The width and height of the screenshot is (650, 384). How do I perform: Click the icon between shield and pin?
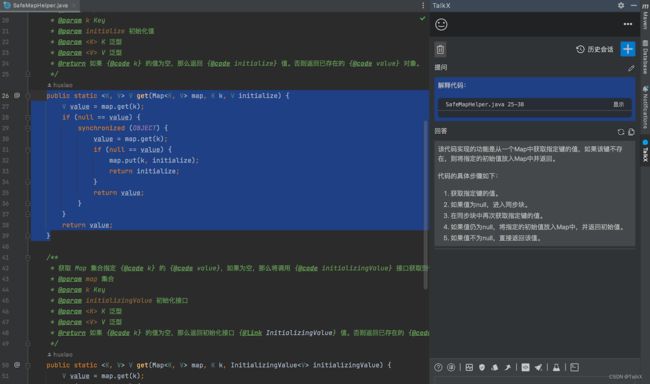click(495, 367)
